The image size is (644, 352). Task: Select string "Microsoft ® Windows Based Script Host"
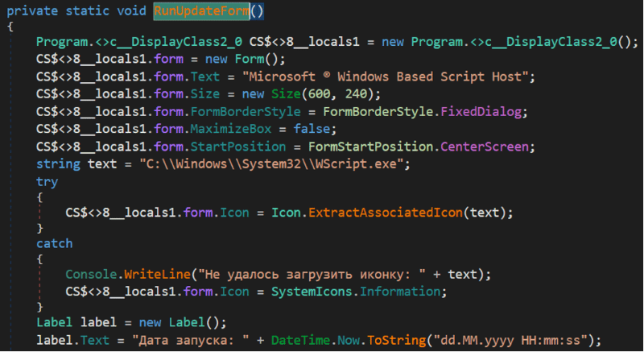(385, 77)
